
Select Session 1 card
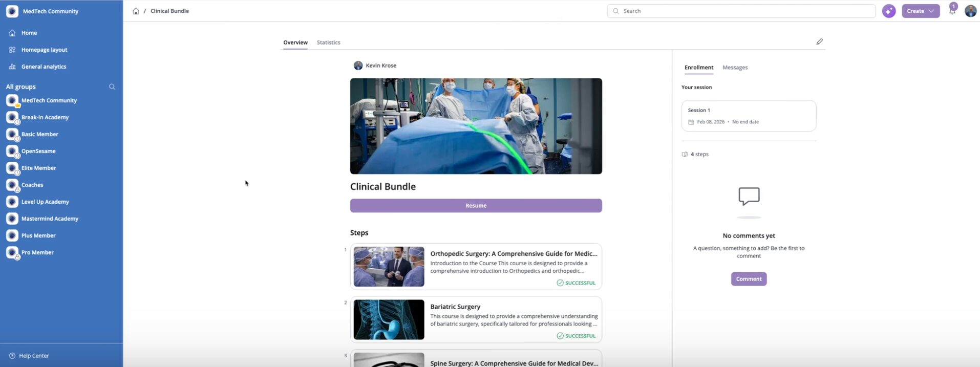click(x=748, y=116)
